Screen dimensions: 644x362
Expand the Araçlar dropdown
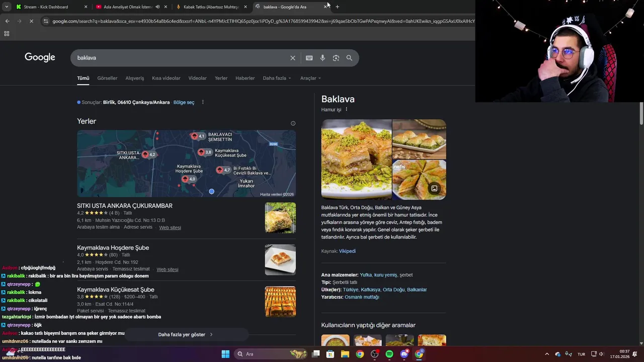click(x=310, y=78)
